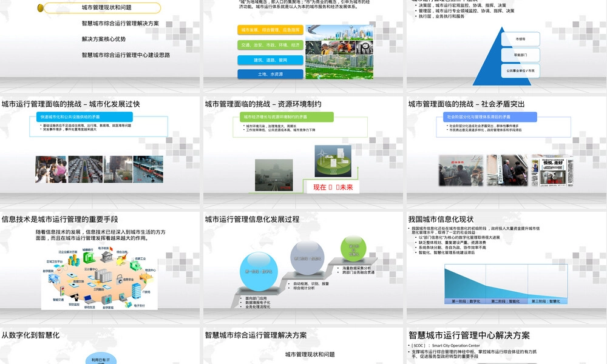The height and width of the screenshot is (364, 607).
Task: Select title 城市管理面临的挑战 – 资源环境制约
Action: [263, 104]
